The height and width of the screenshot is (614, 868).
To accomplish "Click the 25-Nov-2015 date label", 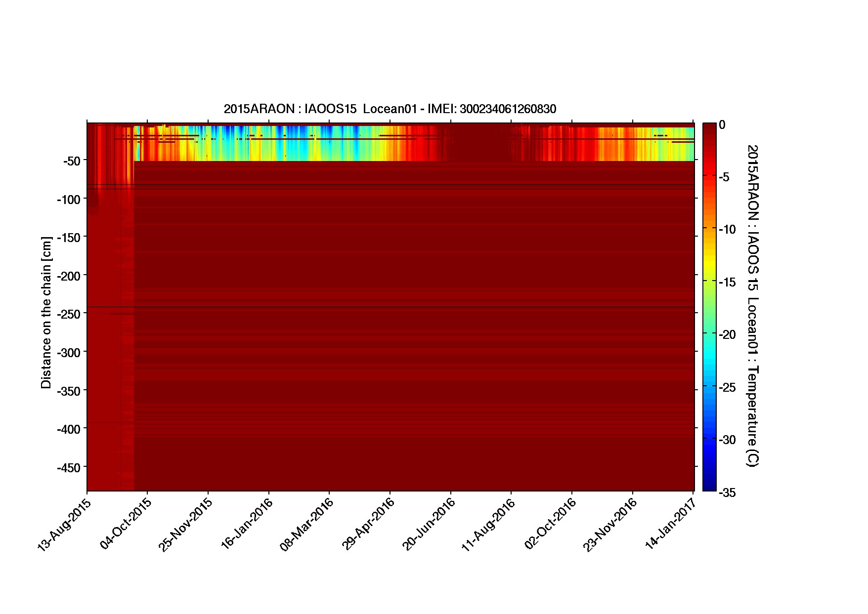I will (x=186, y=524).
